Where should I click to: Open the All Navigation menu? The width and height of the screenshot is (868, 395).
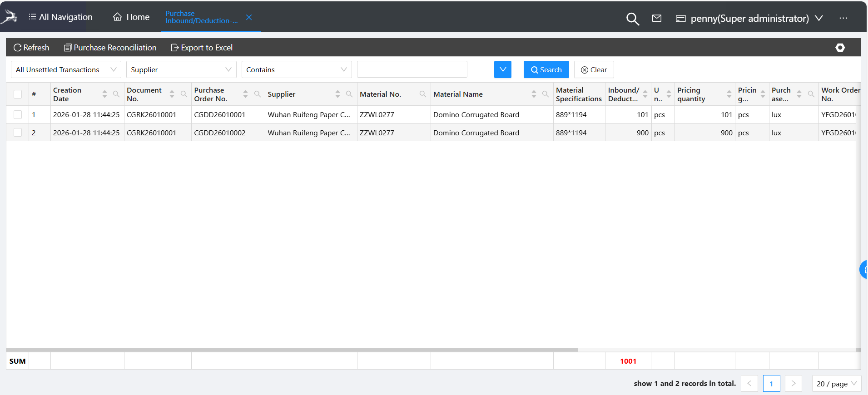(x=60, y=17)
